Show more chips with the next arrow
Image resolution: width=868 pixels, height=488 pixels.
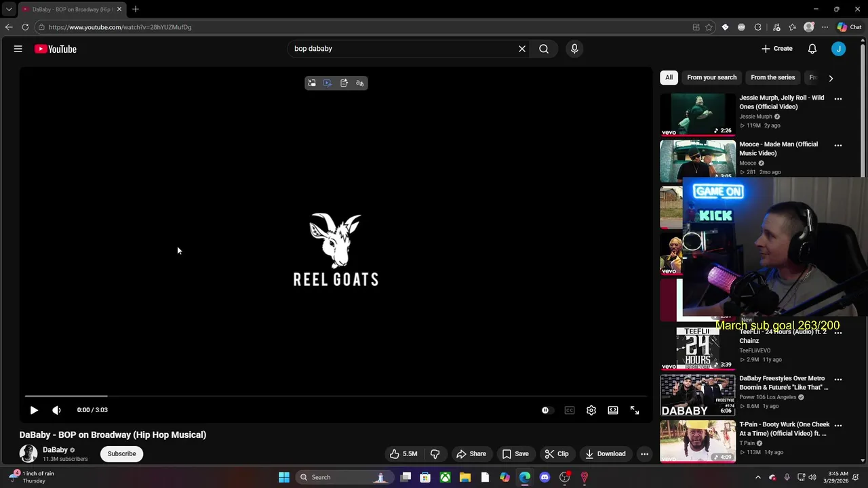point(831,78)
